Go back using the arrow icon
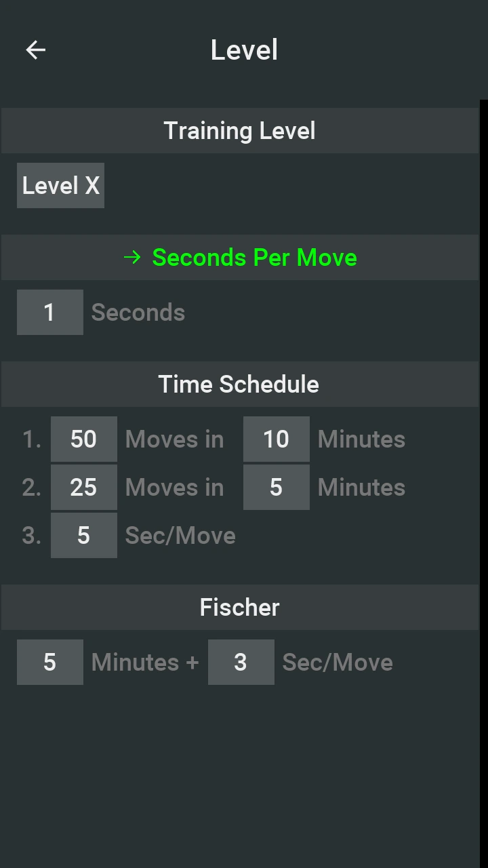 point(35,50)
